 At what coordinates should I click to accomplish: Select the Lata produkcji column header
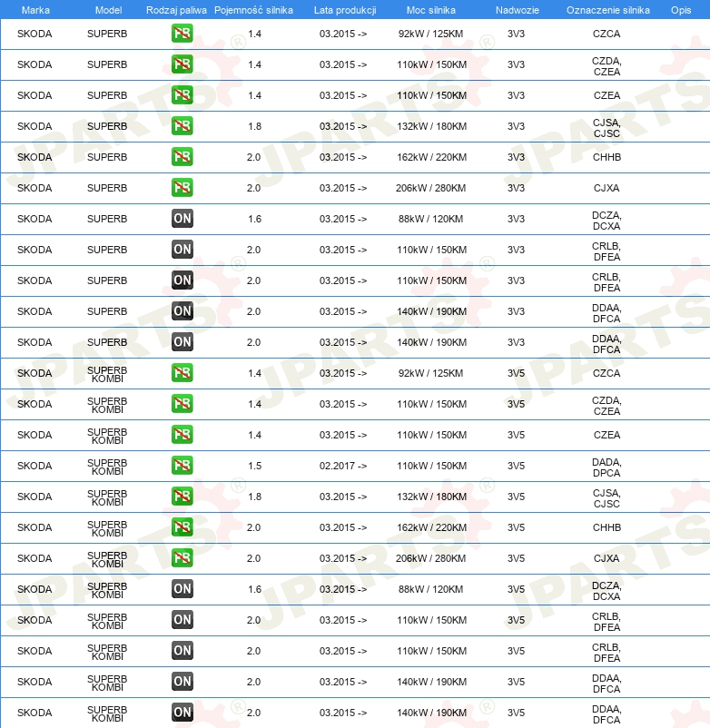click(x=345, y=10)
